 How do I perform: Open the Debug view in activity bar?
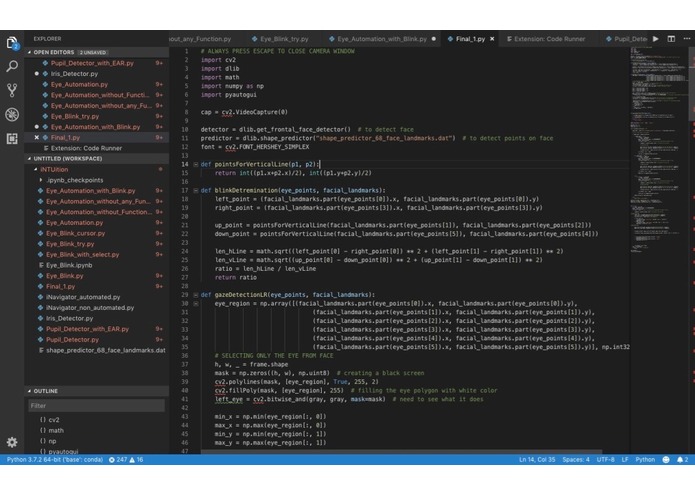pos(12,114)
